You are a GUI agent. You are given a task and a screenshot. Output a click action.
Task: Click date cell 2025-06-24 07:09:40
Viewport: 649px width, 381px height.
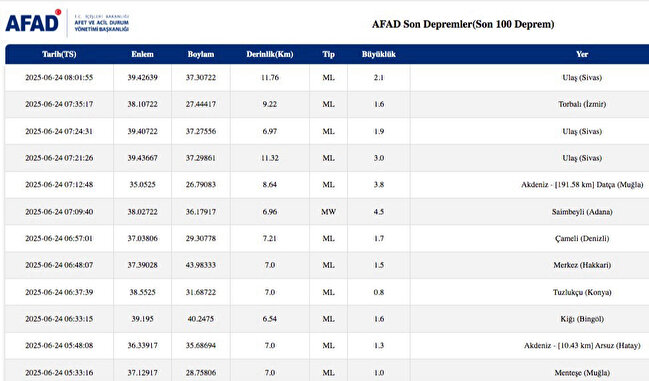coord(59,212)
